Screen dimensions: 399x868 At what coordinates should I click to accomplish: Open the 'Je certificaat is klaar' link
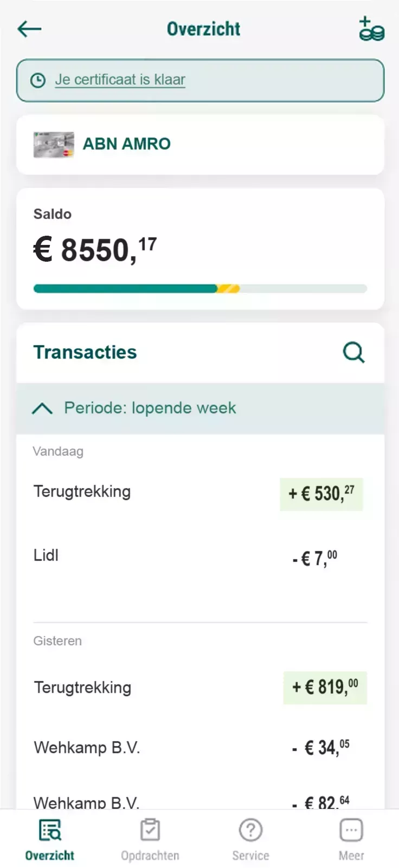(x=120, y=80)
